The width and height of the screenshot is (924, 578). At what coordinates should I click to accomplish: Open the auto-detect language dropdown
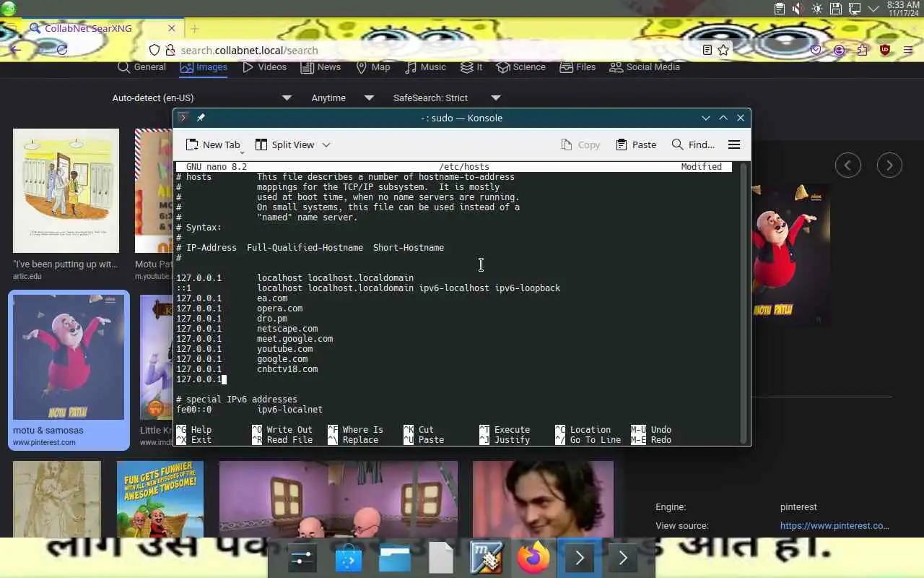point(201,98)
